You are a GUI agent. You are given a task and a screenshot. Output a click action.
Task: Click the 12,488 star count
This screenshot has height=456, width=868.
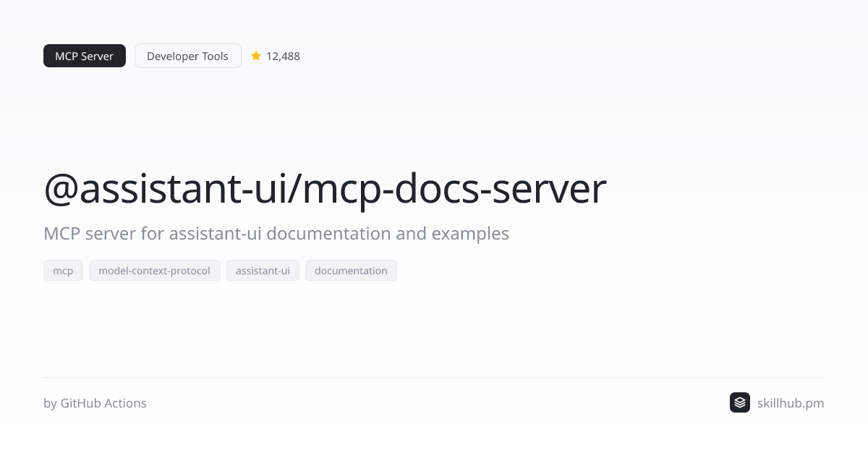point(283,56)
